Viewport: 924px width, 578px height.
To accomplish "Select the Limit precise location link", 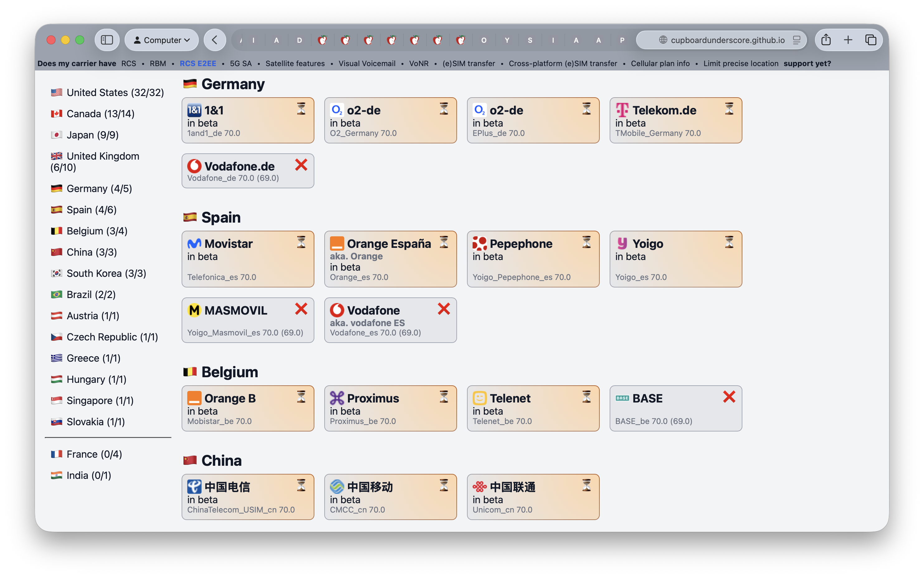I will pos(741,64).
